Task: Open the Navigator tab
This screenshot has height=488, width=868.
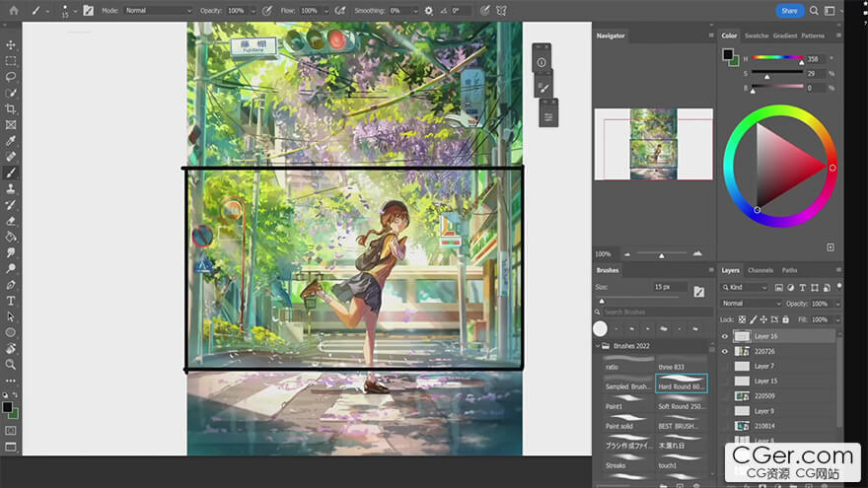Action: tap(611, 35)
